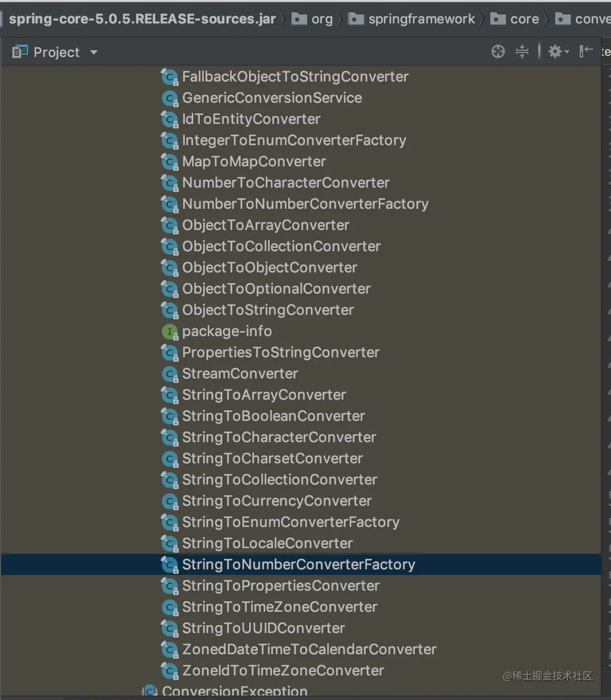Click the interface icon beside package-info
This screenshot has height=700, width=611.
pos(170,332)
